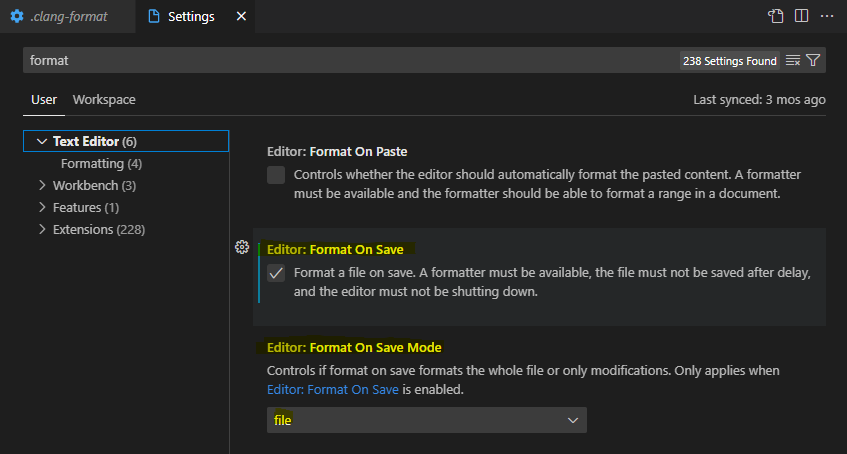Select Extensions (228) in the tree

[x=99, y=230]
